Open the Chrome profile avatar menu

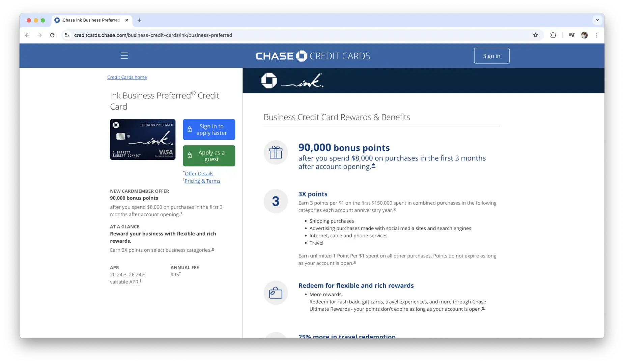pyautogui.click(x=584, y=35)
